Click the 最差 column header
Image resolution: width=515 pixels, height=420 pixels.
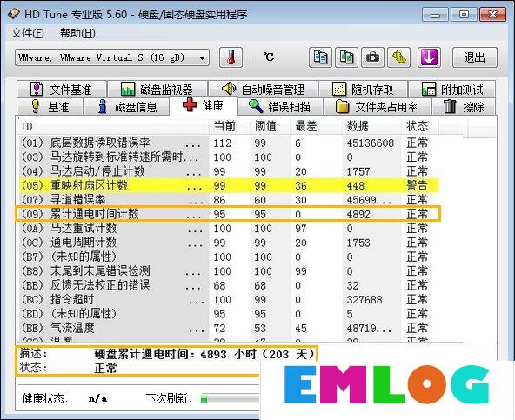click(x=317, y=126)
